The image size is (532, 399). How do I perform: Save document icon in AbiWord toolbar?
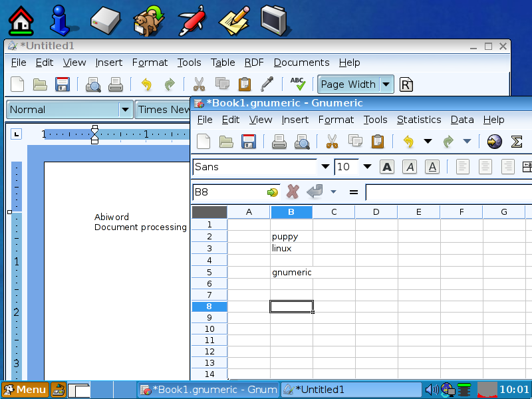click(x=63, y=84)
